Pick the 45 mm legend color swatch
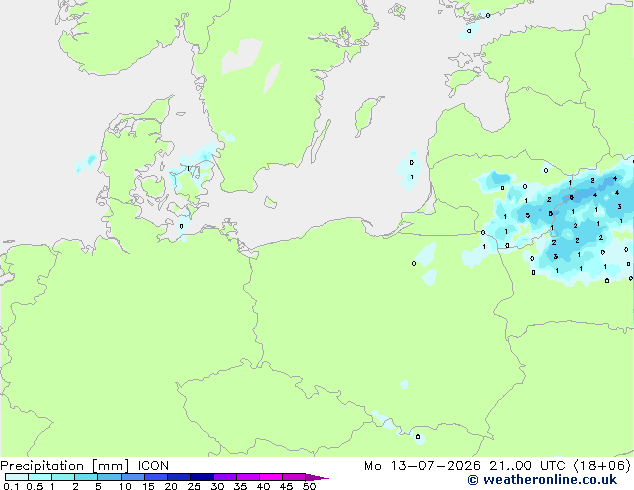The height and width of the screenshot is (490, 634). click(x=294, y=477)
